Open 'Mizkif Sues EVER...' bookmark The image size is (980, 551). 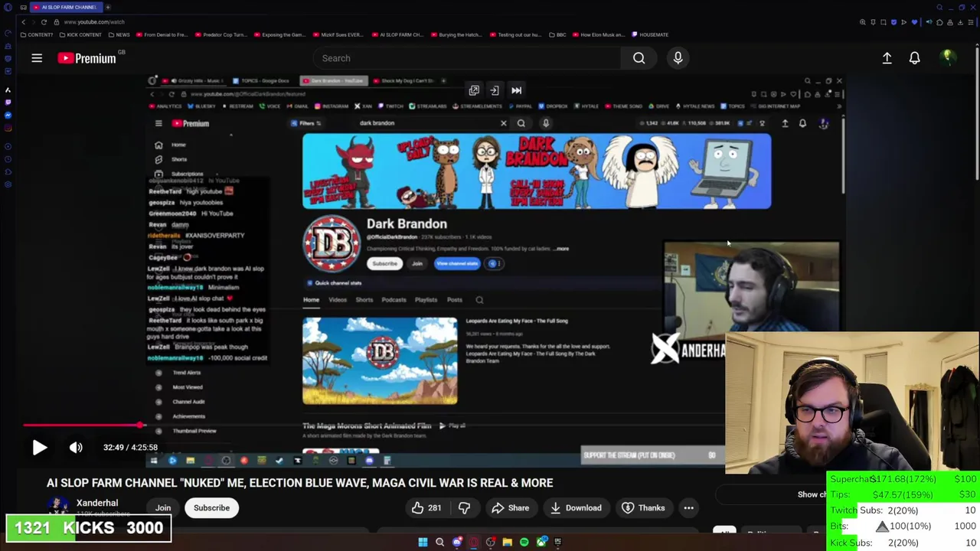tap(338, 34)
